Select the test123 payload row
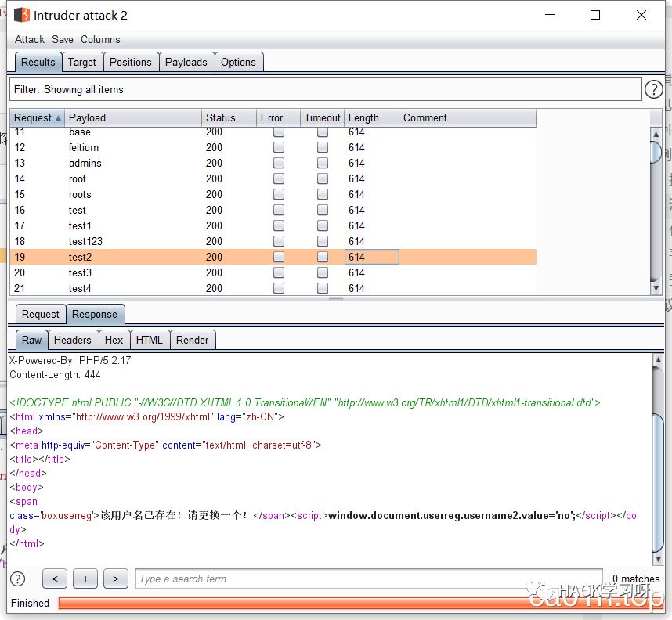 click(273, 242)
